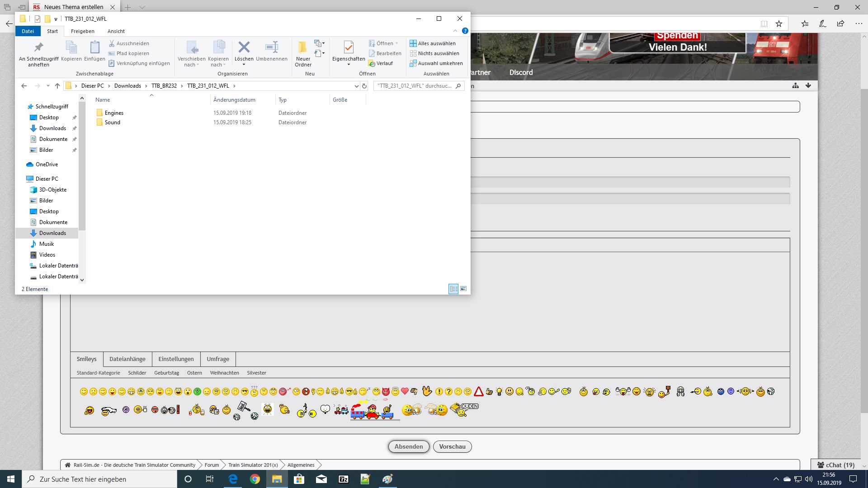Collapse the ribbon with the chevron
The height and width of the screenshot is (488, 868).
[x=455, y=31]
